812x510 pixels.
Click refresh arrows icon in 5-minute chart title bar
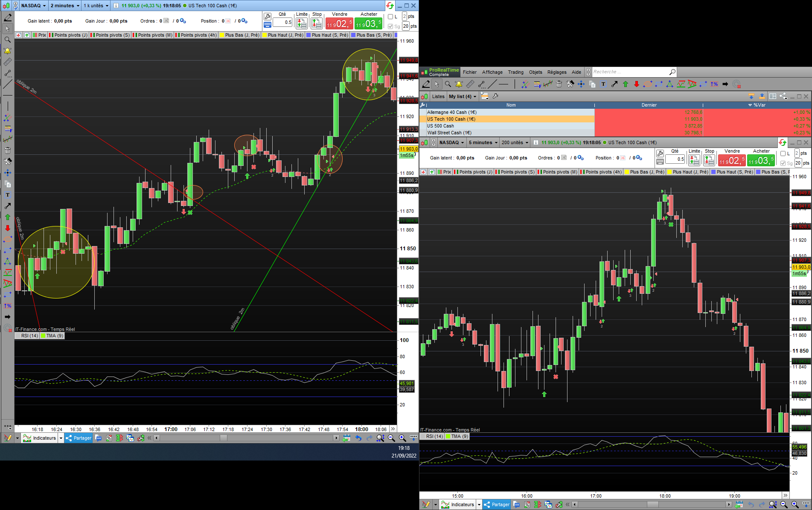click(x=782, y=142)
